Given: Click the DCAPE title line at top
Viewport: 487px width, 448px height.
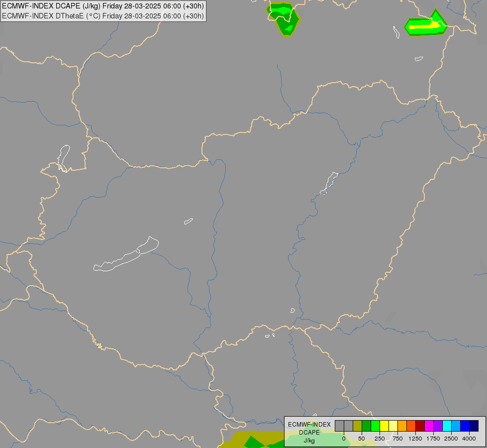Looking at the screenshot, I should point(103,6).
